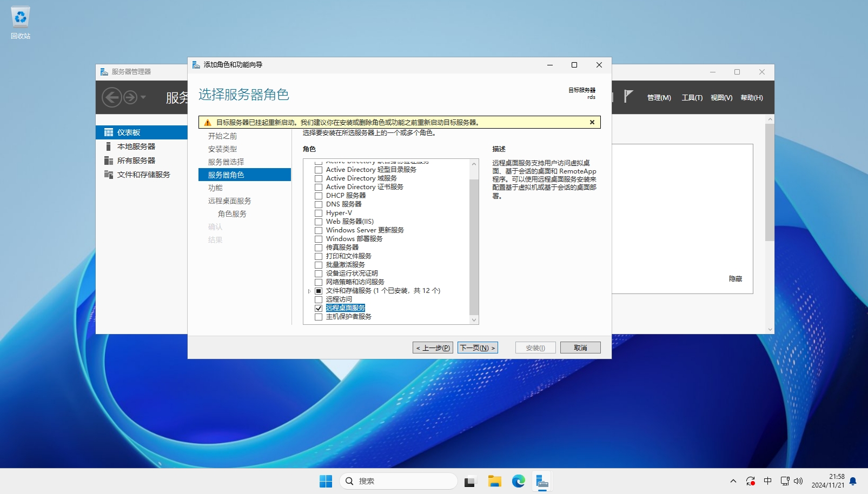Click the 下一页(N) button
Image resolution: width=868 pixels, height=494 pixels.
(x=478, y=348)
